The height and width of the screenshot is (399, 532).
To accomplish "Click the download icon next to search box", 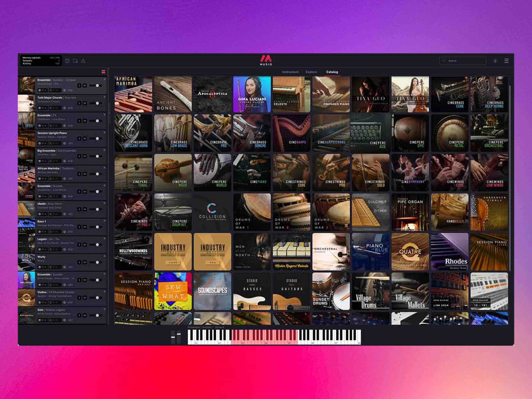I will (x=495, y=61).
